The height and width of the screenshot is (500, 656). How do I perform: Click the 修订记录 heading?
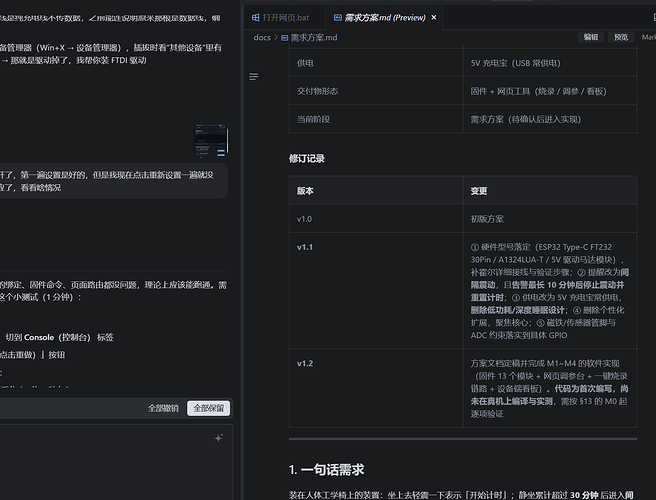coord(307,159)
